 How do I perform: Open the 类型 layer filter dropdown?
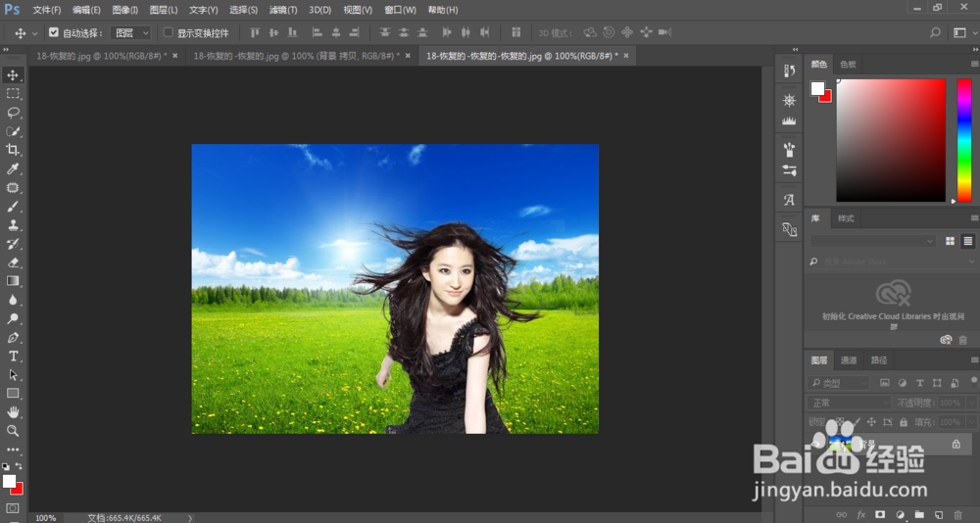[838, 383]
